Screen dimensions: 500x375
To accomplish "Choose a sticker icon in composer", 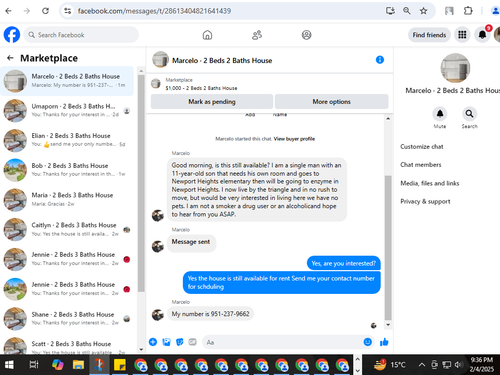I will point(180,342).
